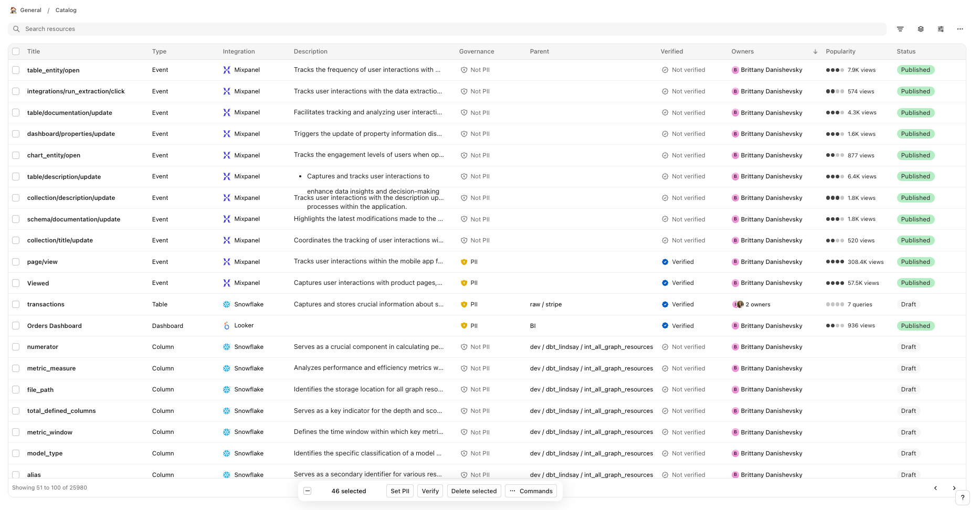This screenshot has height=510, width=980.
Task: Click the Delete selected button
Action: click(x=473, y=491)
